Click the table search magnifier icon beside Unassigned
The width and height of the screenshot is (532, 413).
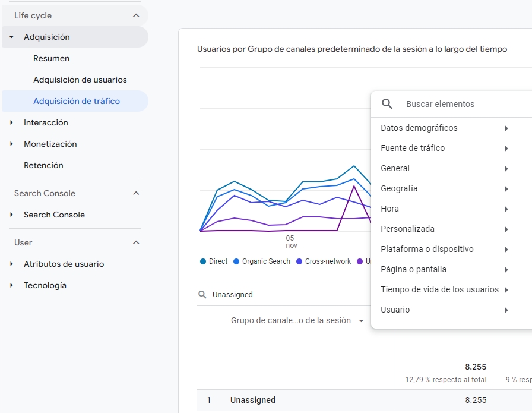pyautogui.click(x=202, y=295)
